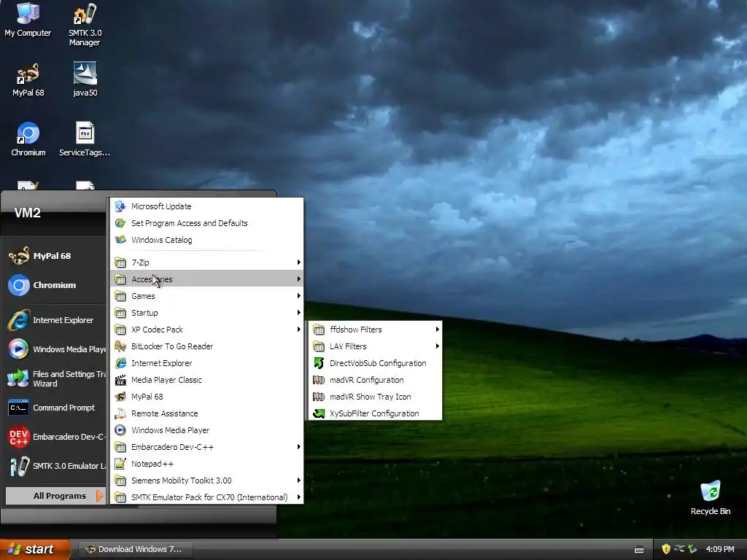Open Remote Assistance
This screenshot has height=560, width=747.
pyautogui.click(x=206, y=413)
